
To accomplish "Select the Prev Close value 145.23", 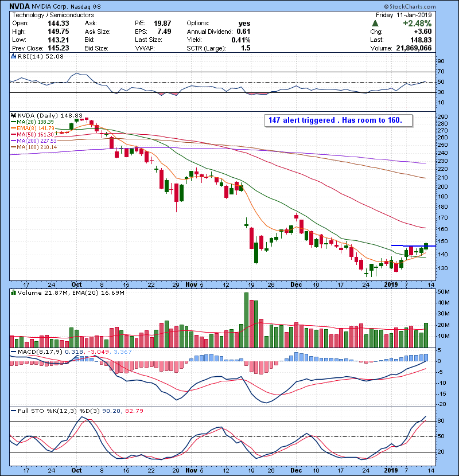I will click(x=59, y=48).
